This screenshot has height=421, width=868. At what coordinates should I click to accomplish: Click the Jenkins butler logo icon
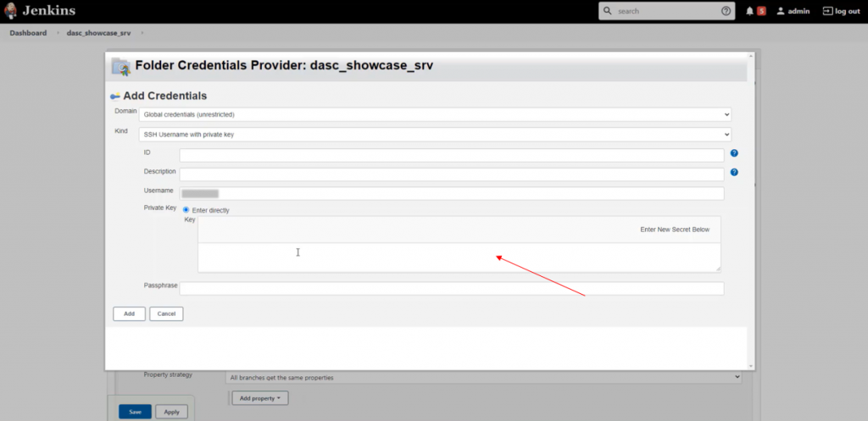[10, 10]
